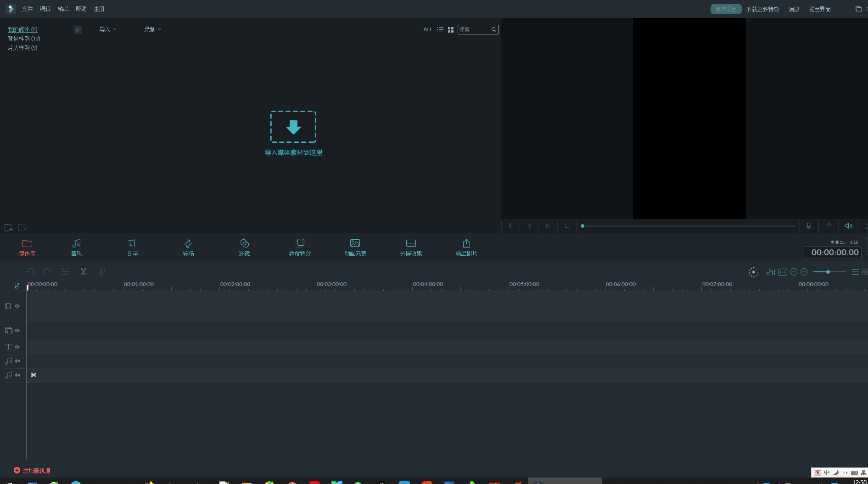Open the 滤镜 filters tab
Screen dimensions: 868x484
pyautogui.click(x=244, y=248)
